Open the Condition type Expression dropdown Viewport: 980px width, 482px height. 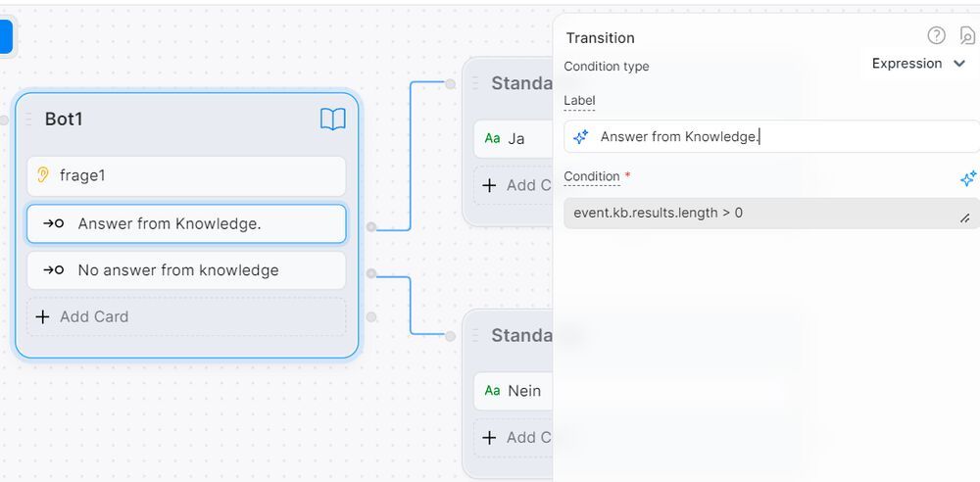[x=918, y=64]
